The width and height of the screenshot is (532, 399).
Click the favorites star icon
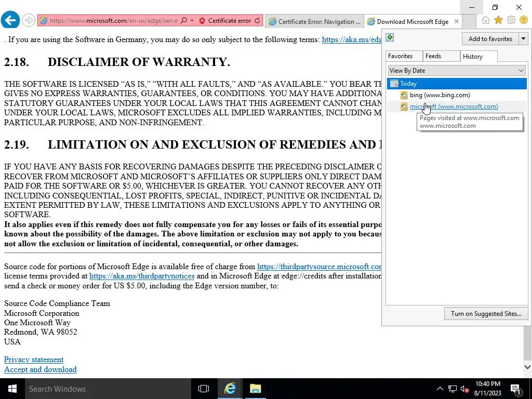coord(498,20)
